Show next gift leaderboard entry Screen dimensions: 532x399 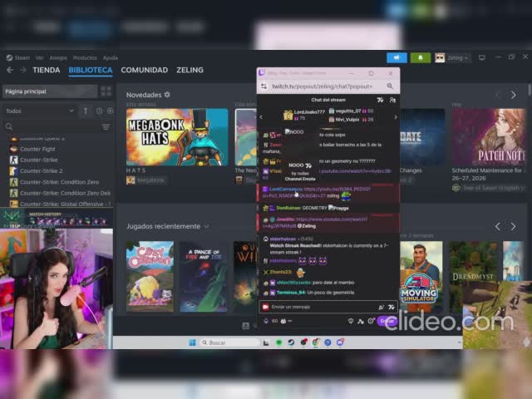click(396, 117)
